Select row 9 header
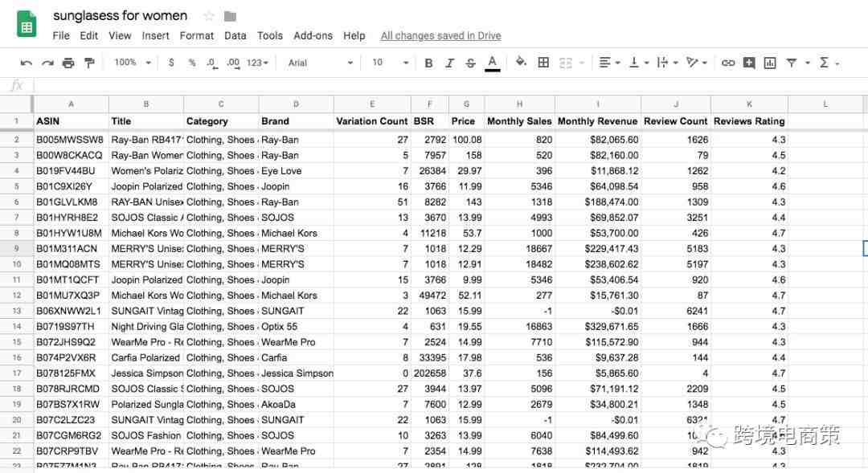868x473 pixels. click(x=17, y=248)
